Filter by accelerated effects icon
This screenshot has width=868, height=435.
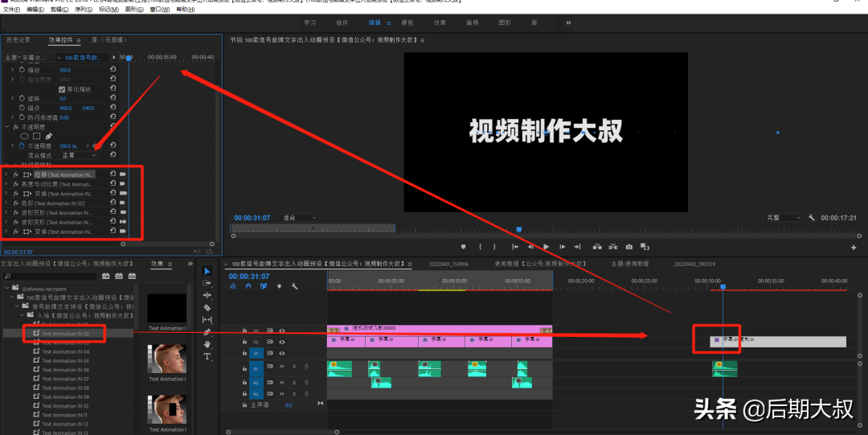coord(105,276)
